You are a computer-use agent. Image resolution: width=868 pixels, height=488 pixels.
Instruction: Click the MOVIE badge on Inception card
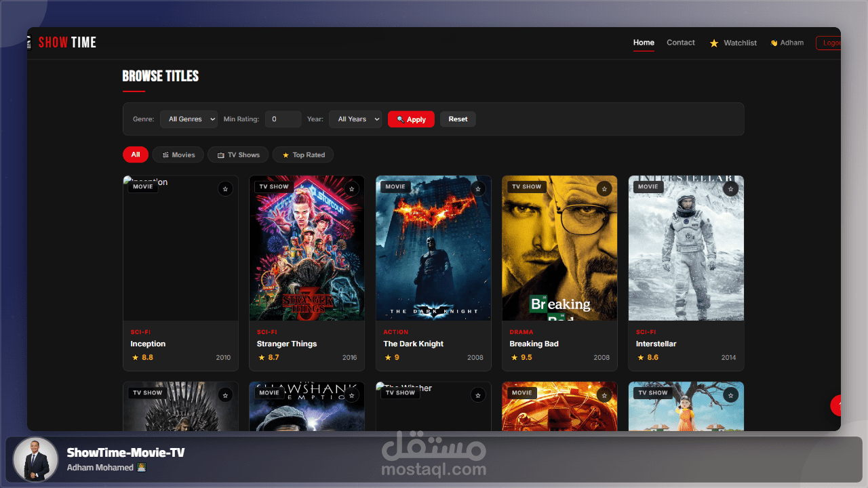click(143, 186)
